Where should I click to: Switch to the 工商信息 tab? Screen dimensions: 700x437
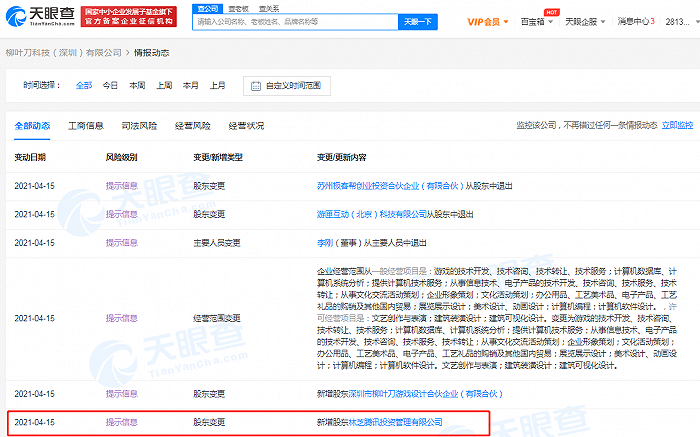point(86,126)
